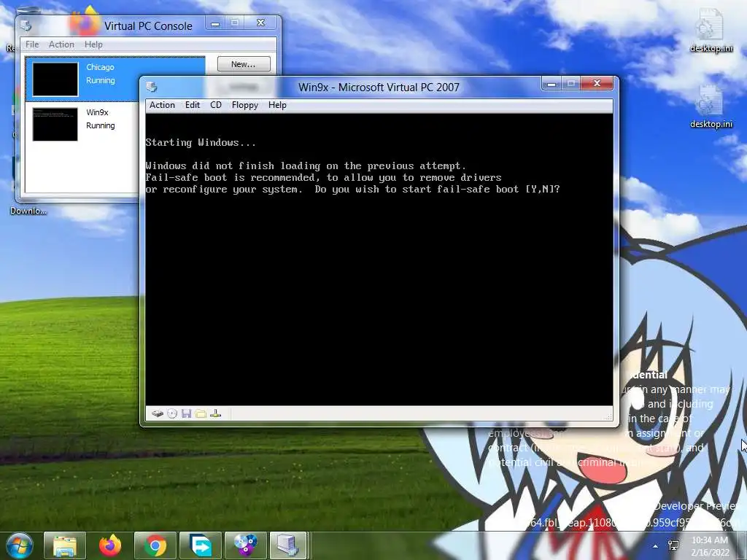Click the Virtual PC Console title icon
The image size is (747, 560).
(x=26, y=26)
